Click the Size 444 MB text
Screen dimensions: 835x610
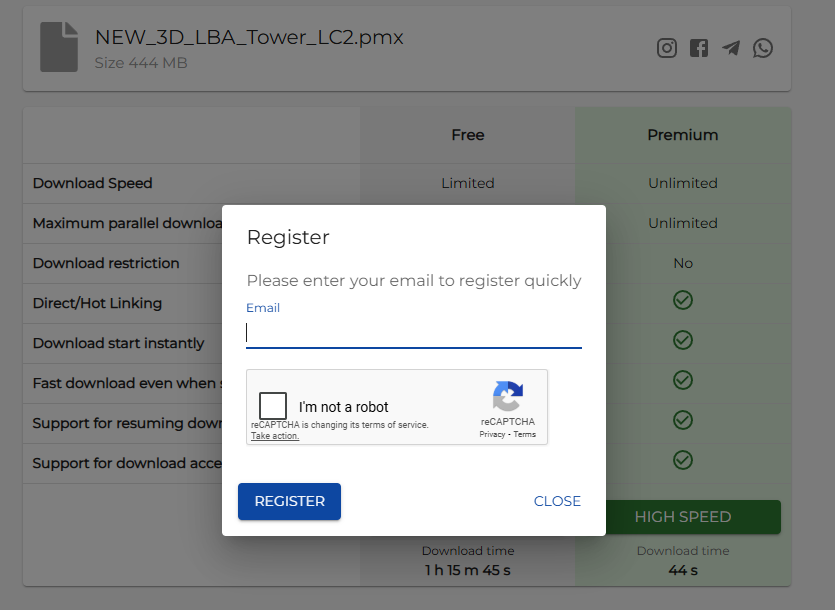[141, 63]
